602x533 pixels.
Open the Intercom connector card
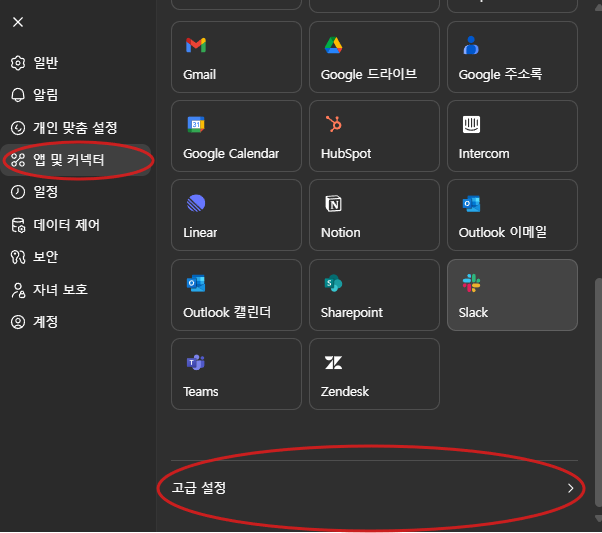[512, 136]
